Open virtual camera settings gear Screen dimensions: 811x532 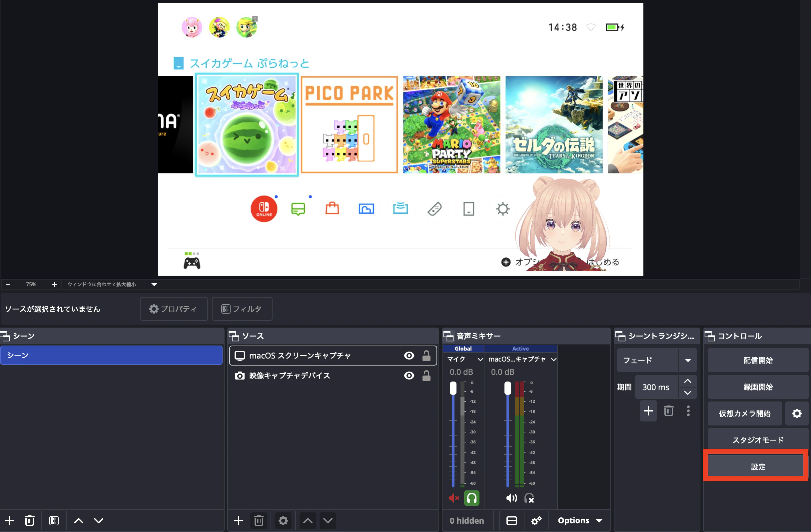[797, 413]
